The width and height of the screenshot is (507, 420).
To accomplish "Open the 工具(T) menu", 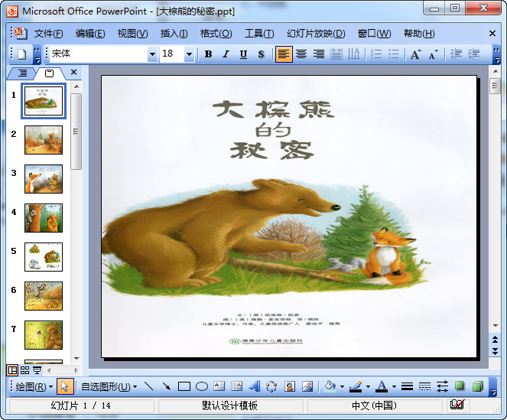I will tap(259, 34).
